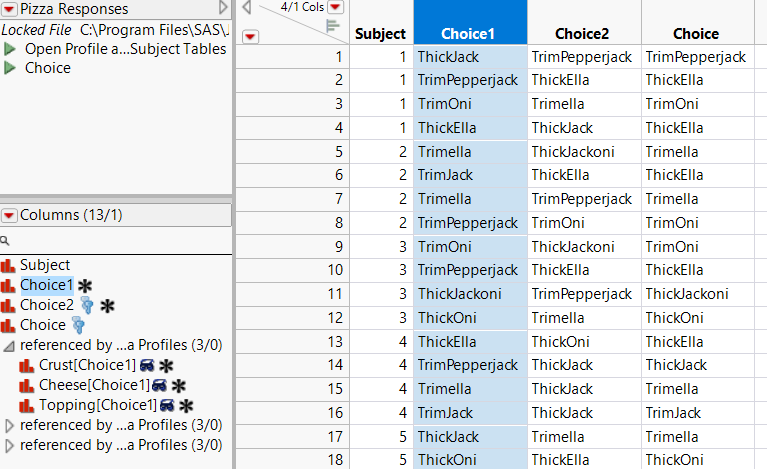This screenshot has width=767, height=469.
Task: Click Choice cell TrimJack in row 16
Action: [698, 413]
